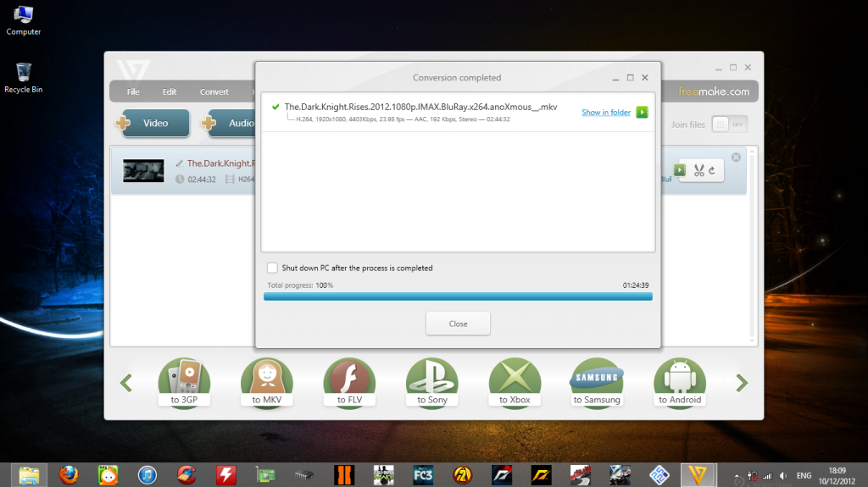Click the to 3GP format icon
The height and width of the screenshot is (487, 868).
pyautogui.click(x=183, y=382)
